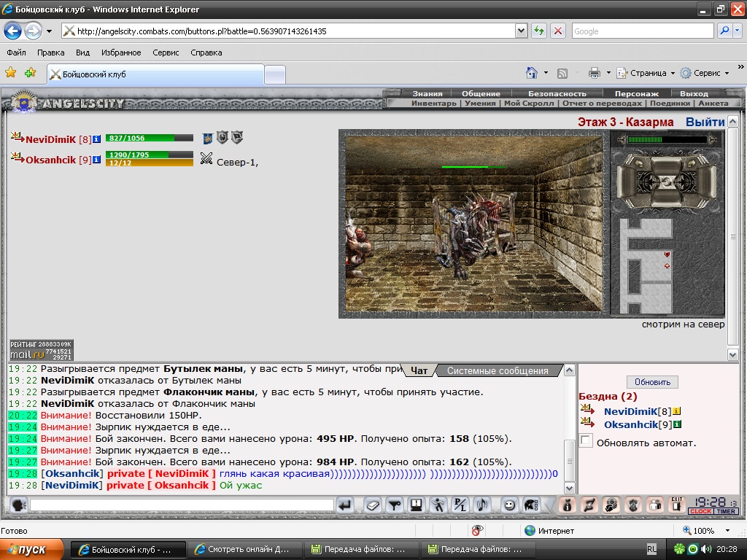The height and width of the screenshot is (560, 747).
Task: Click the eraser icon to clear chat
Action: point(373,505)
